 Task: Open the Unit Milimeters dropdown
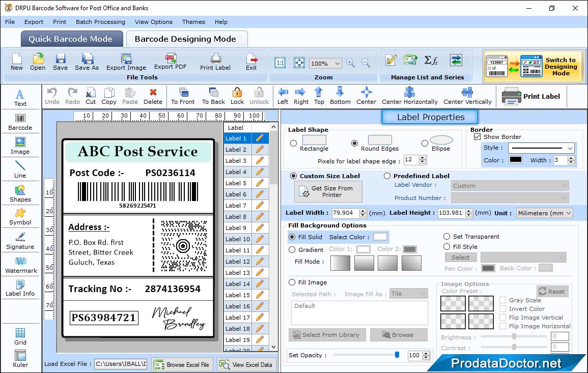coord(545,213)
